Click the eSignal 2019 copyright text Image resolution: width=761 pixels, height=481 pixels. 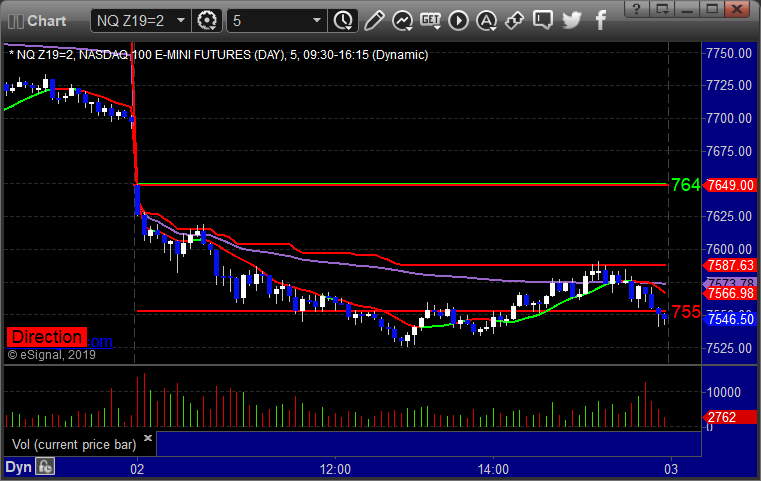point(51,355)
